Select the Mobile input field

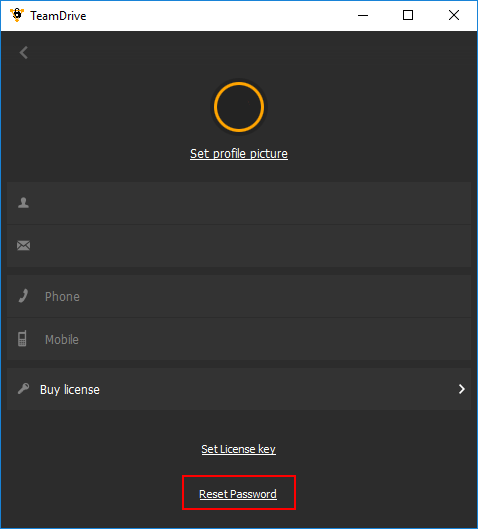pyautogui.click(x=239, y=339)
